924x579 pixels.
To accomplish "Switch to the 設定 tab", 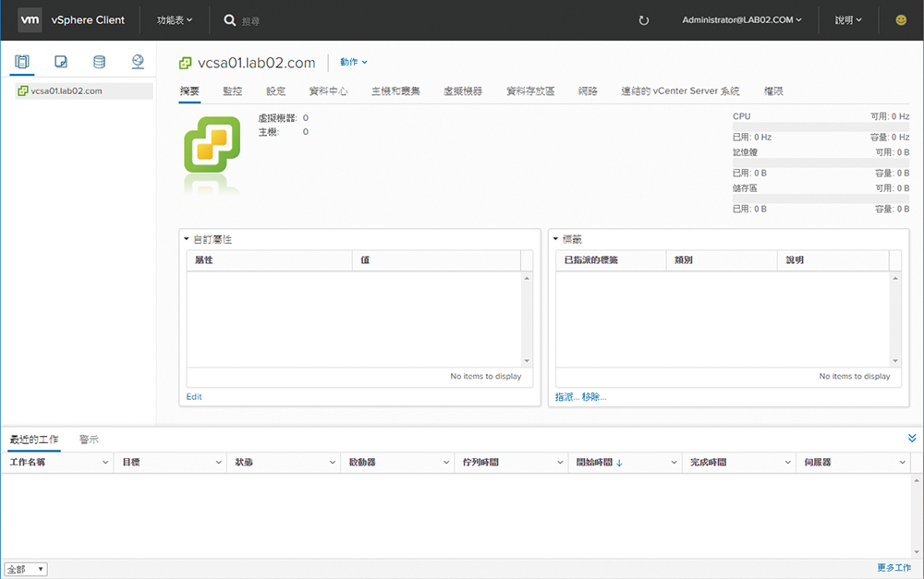I will coord(275,90).
